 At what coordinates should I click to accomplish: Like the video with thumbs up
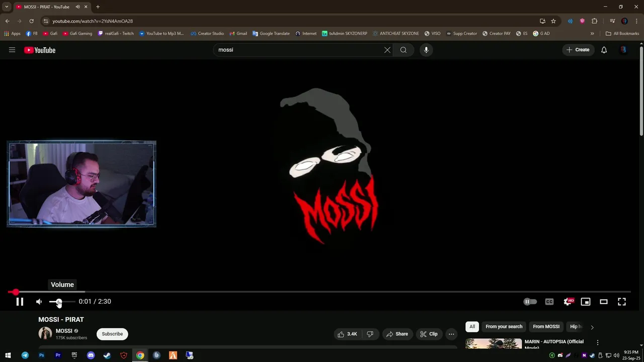click(x=348, y=334)
